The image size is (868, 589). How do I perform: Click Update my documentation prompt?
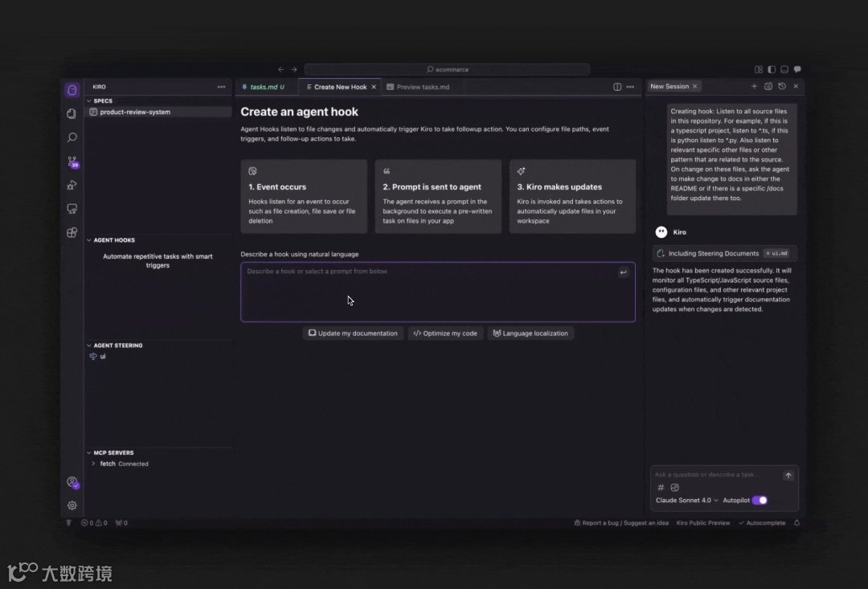(353, 333)
